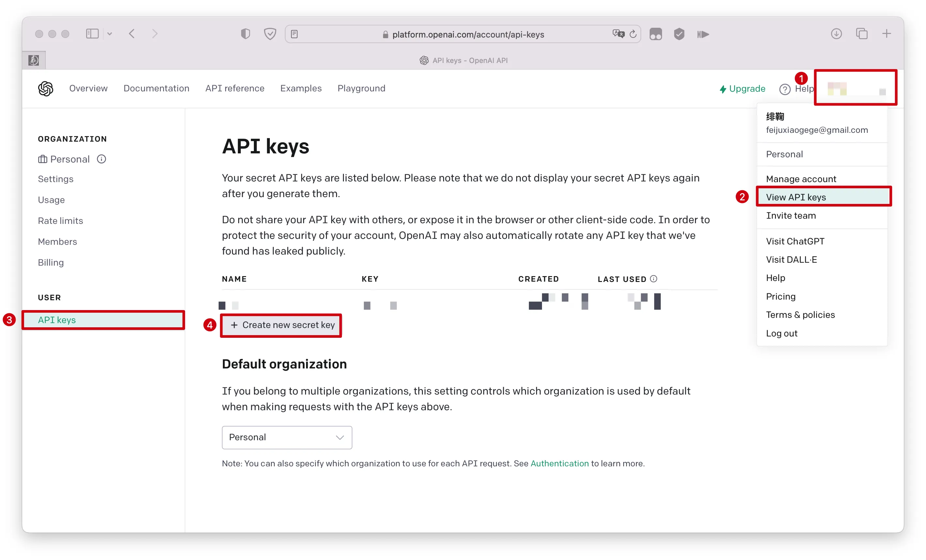
Task: Click the Safari sidebar toggle icon
Action: point(92,34)
